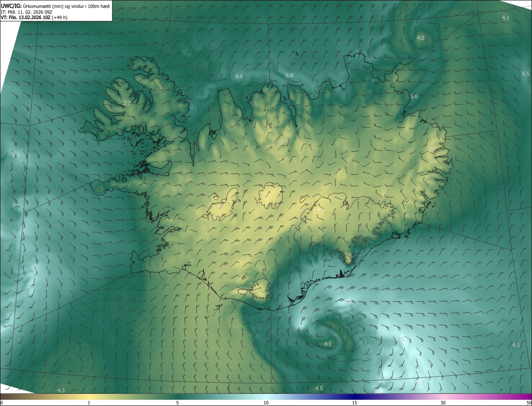
Task: Click the 6.6 value off the north coast
Action: point(239,76)
